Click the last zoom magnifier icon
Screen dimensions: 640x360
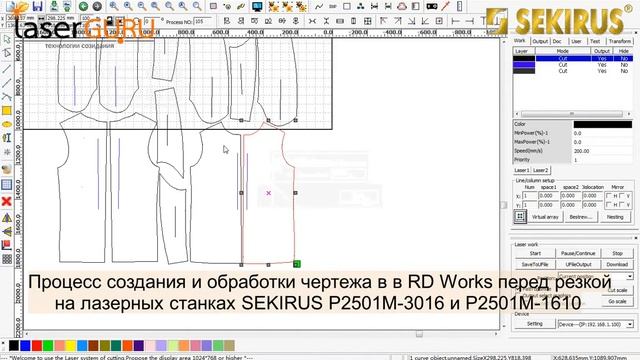click(197, 6)
